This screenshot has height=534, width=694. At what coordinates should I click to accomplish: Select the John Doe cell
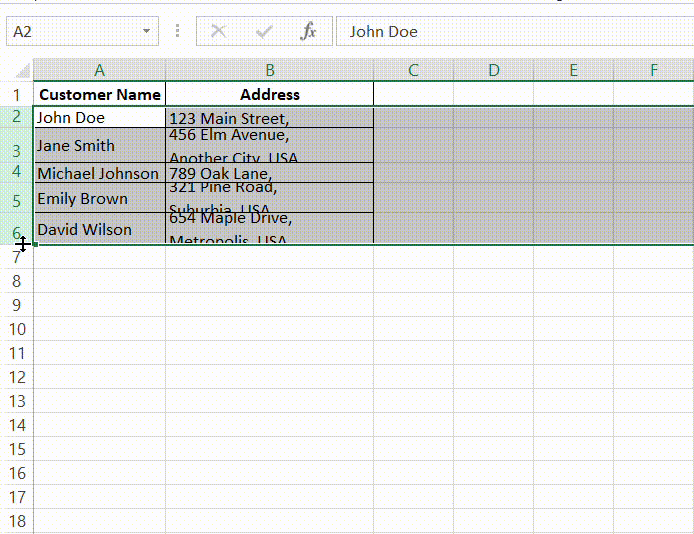pos(100,118)
